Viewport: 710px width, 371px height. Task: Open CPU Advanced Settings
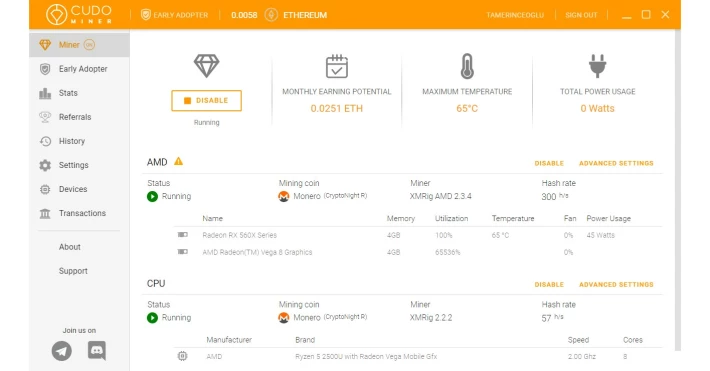point(616,284)
